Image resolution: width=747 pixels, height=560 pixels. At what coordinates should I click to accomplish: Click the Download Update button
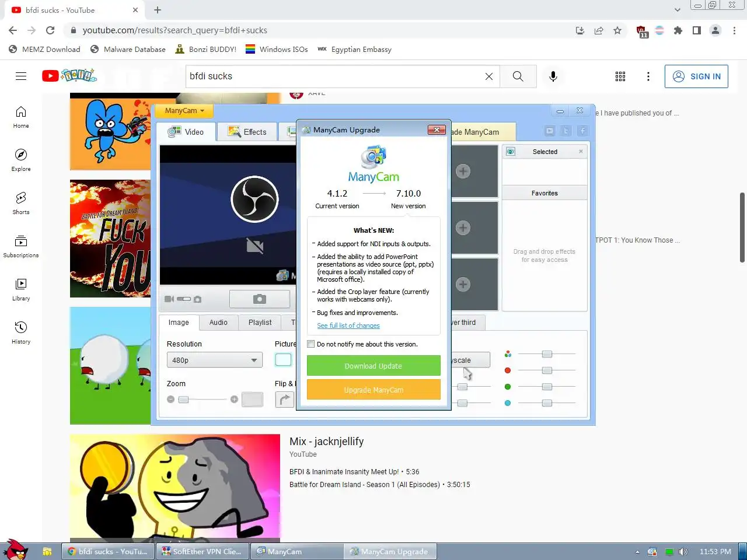pyautogui.click(x=373, y=366)
